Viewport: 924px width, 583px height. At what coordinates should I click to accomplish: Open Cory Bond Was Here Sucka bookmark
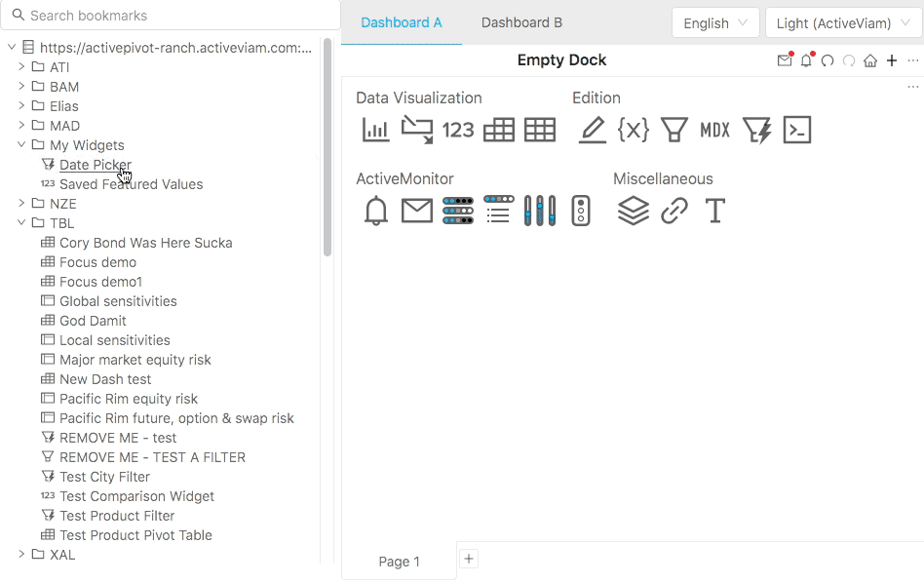tap(145, 243)
